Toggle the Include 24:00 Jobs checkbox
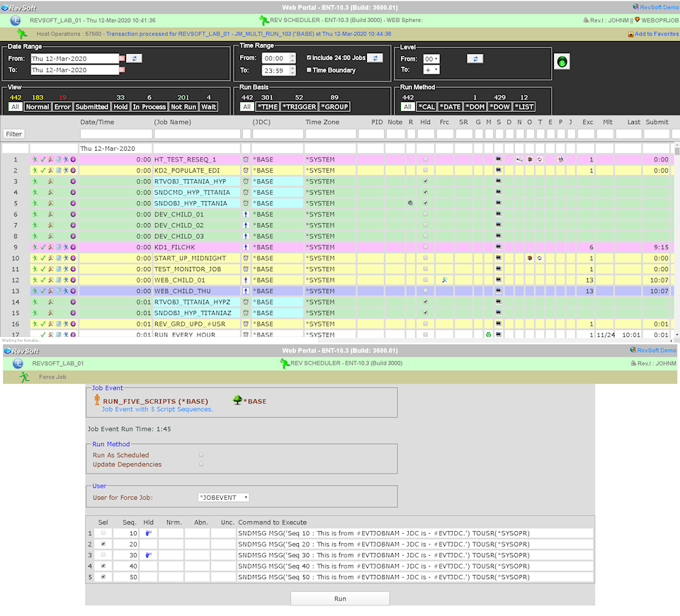This screenshot has height=616, width=680. click(x=310, y=57)
